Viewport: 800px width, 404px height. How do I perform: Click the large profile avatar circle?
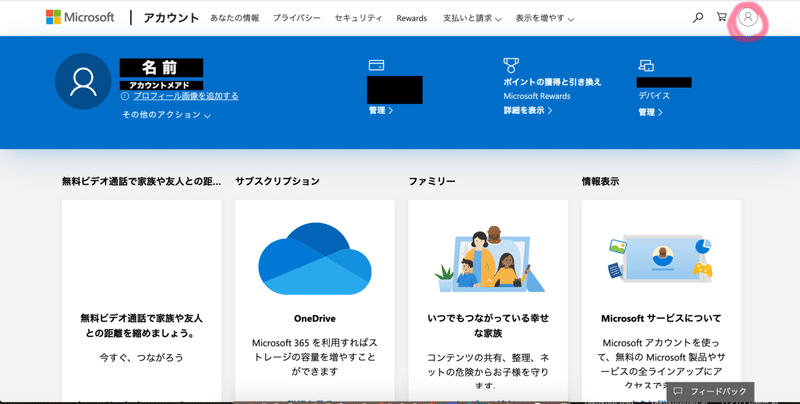[83, 81]
